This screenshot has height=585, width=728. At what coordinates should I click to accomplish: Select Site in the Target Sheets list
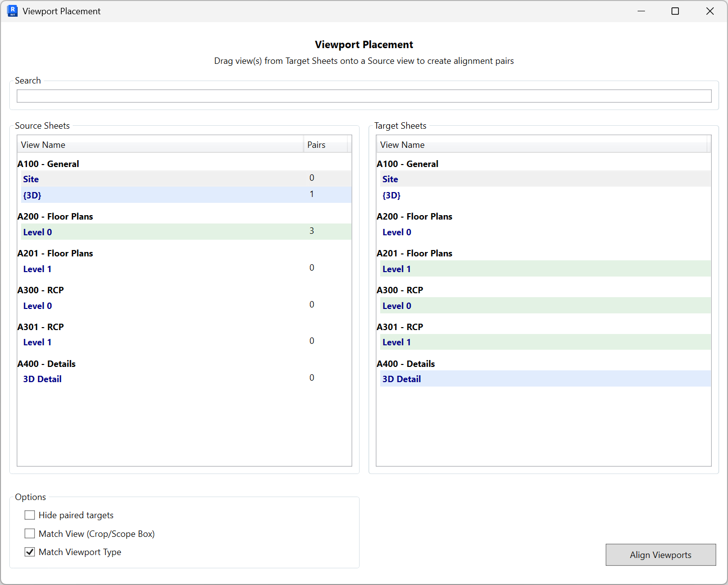coord(390,179)
